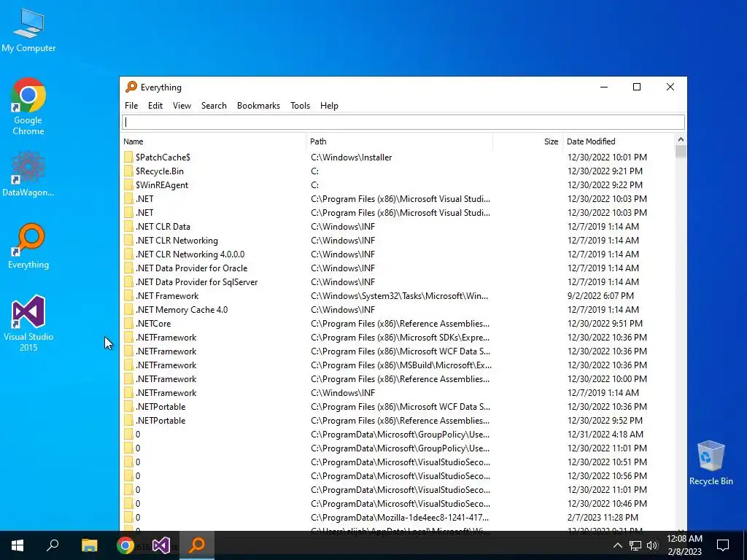Minimize the Everything window
This screenshot has width=747, height=560.
(x=604, y=87)
